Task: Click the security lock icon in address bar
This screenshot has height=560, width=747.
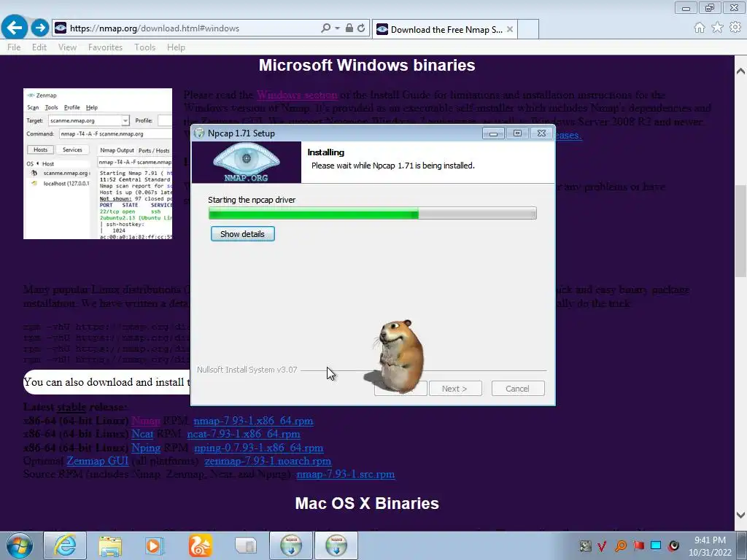Action: [x=349, y=28]
